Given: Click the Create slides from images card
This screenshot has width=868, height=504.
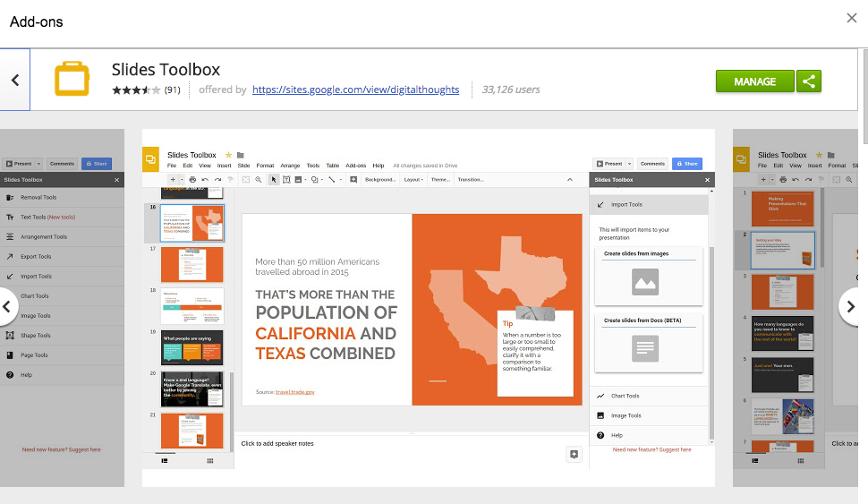Looking at the screenshot, I should (648, 276).
